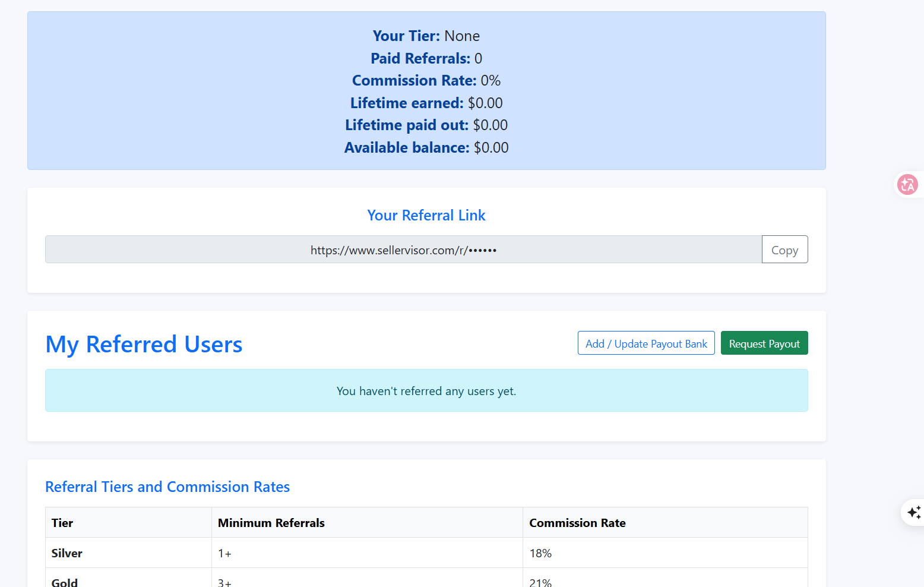Click Referral Tiers and Commission Rates heading
The height and width of the screenshot is (587, 924).
(167, 487)
